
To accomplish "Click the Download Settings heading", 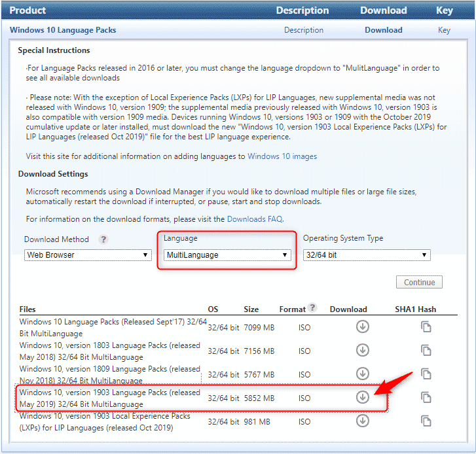I will click(53, 174).
